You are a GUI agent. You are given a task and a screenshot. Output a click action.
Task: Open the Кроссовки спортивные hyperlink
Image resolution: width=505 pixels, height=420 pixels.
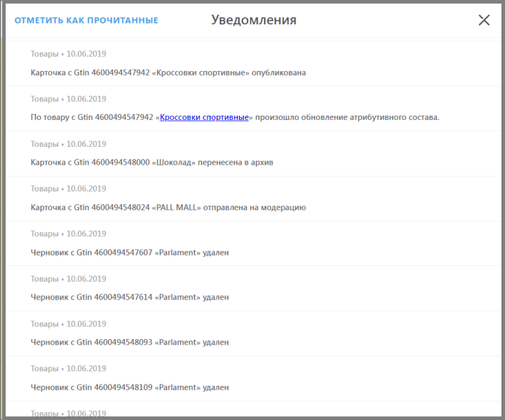[204, 117]
